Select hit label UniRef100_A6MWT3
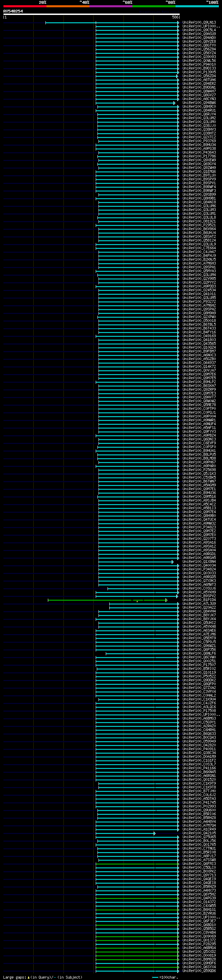The width and height of the screenshot is (222, 980). [x=199, y=584]
